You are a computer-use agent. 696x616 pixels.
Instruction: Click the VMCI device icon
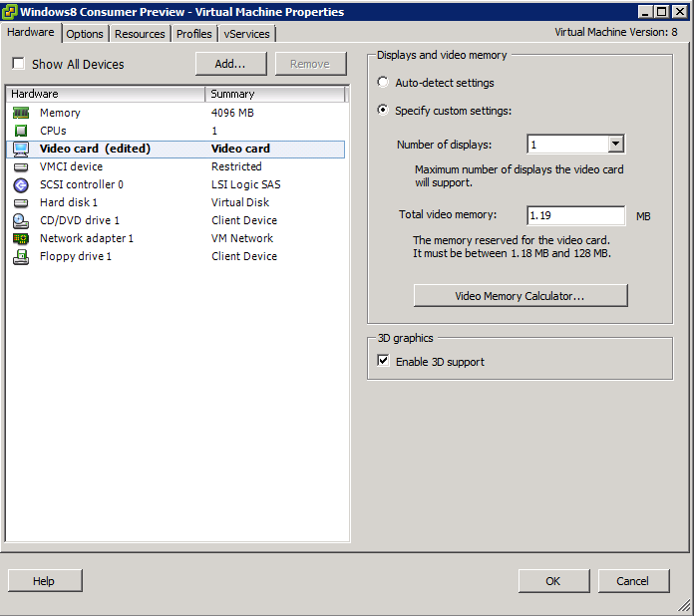[x=21, y=166]
